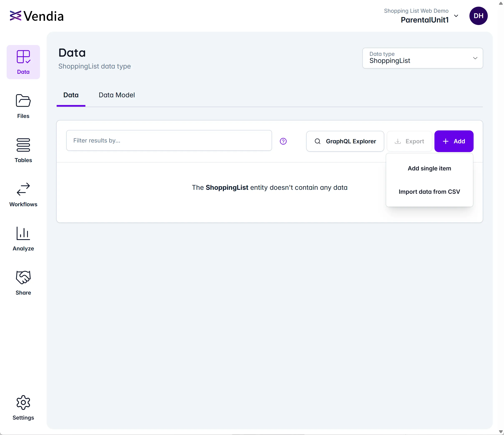
Task: Click the page scrollbar up arrow
Action: coord(501,3)
